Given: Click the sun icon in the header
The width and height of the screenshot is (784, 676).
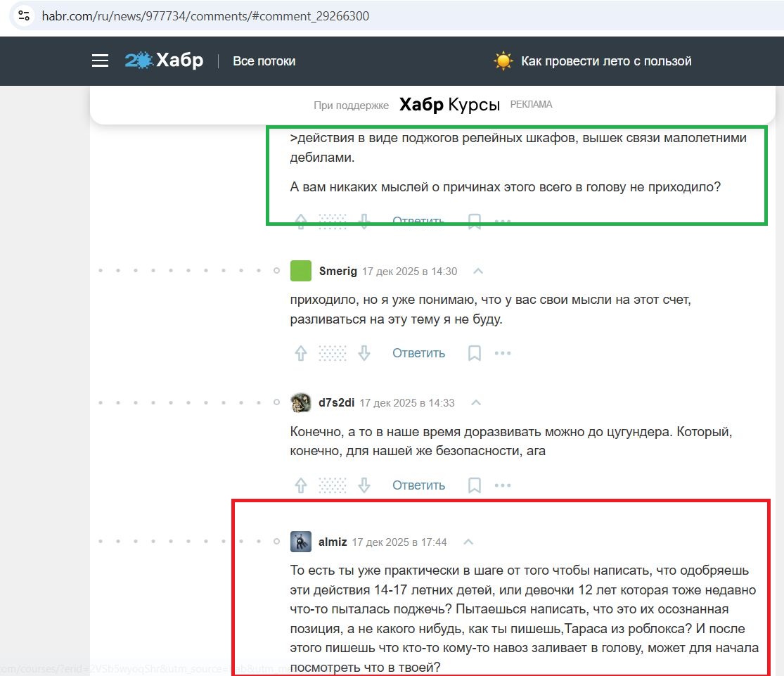Looking at the screenshot, I should click(x=503, y=61).
